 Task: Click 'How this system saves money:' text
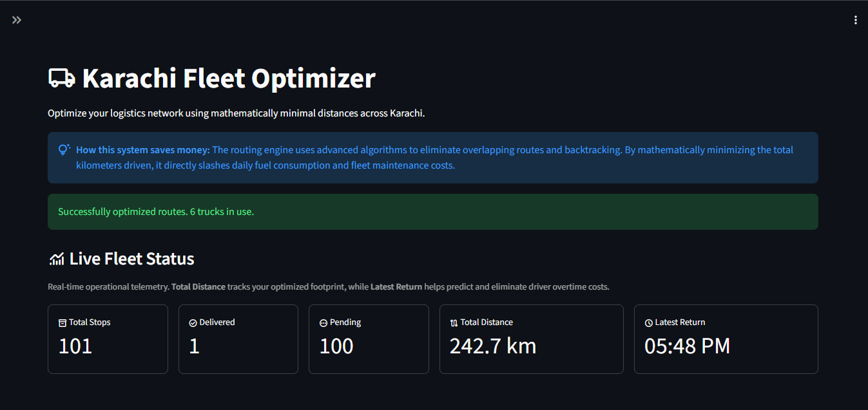tap(143, 150)
